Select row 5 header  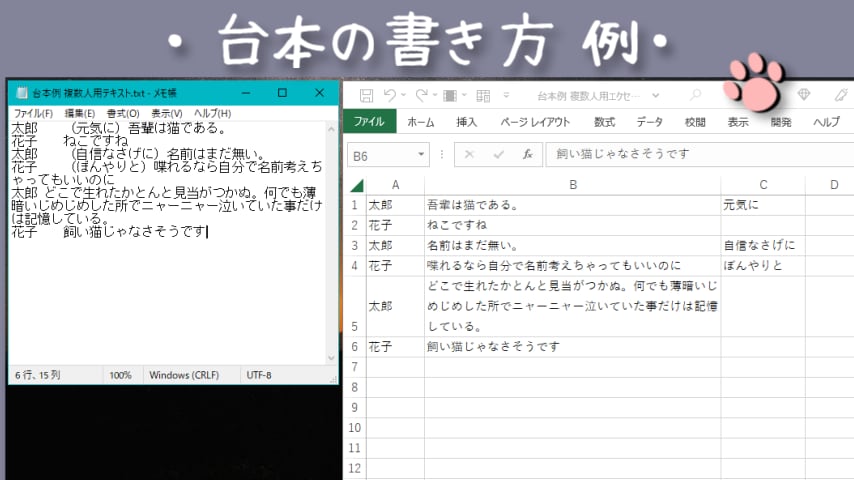pyautogui.click(x=355, y=306)
